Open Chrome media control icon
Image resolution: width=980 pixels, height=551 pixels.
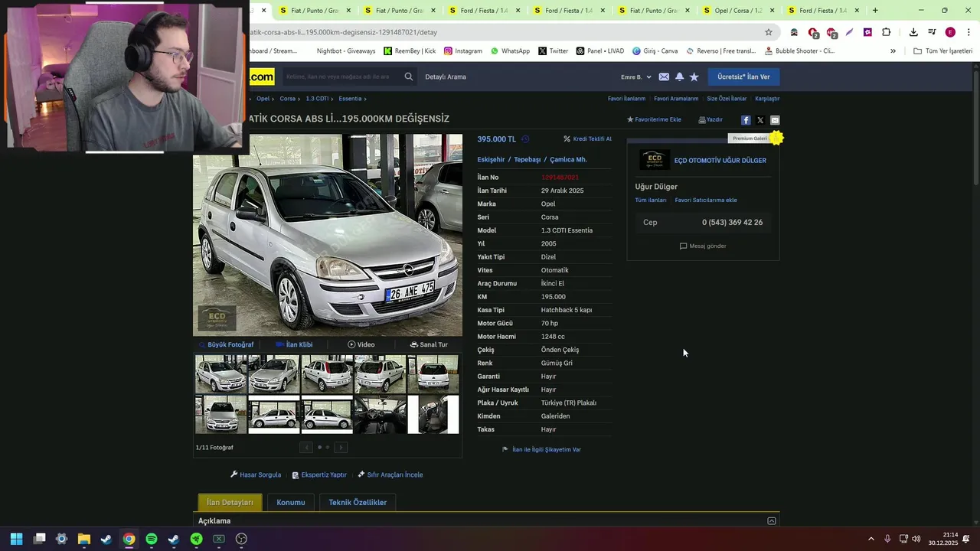click(x=932, y=32)
